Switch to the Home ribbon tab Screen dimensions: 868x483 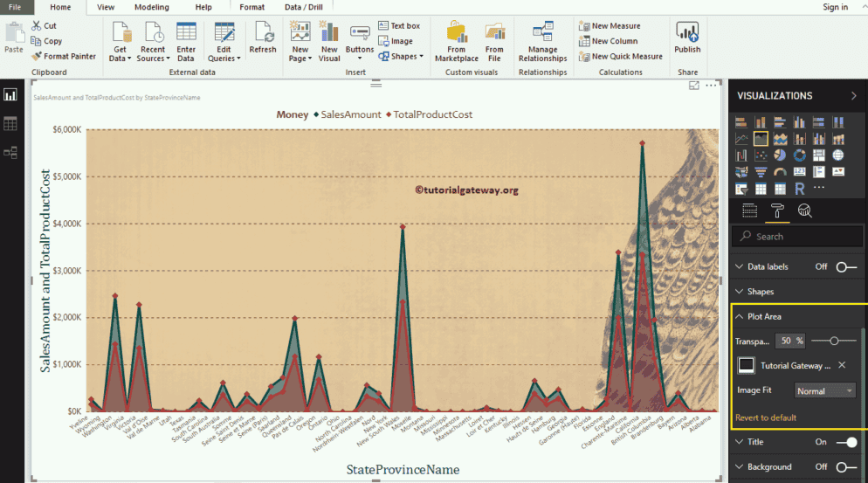point(60,7)
